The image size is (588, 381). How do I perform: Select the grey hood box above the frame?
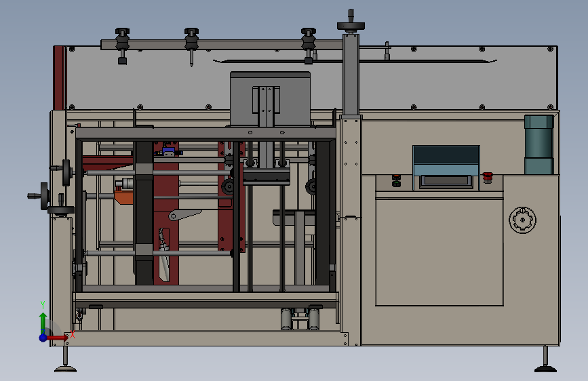point(270,98)
